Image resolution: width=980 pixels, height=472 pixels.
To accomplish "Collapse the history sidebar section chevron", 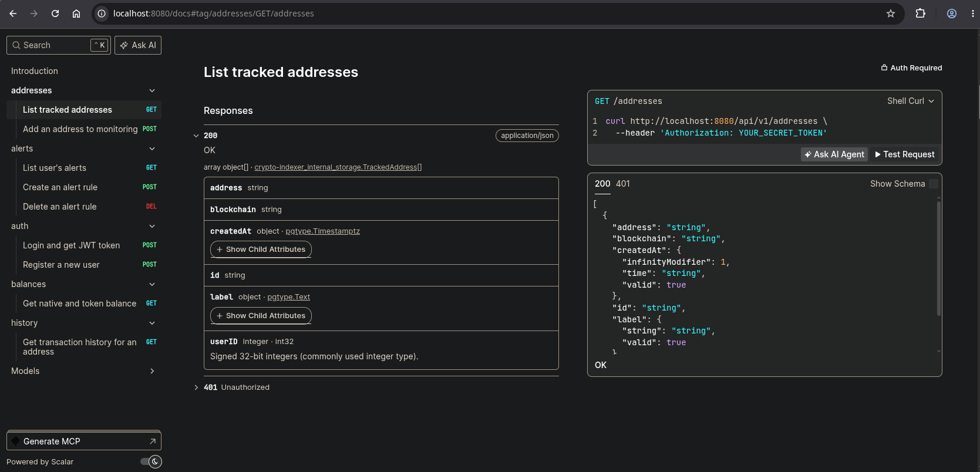I will point(152,323).
